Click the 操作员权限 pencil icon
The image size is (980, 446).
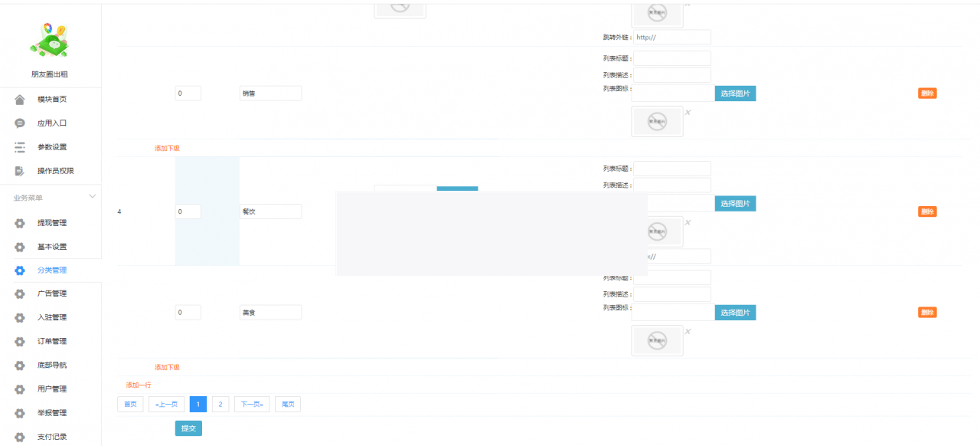[18, 171]
